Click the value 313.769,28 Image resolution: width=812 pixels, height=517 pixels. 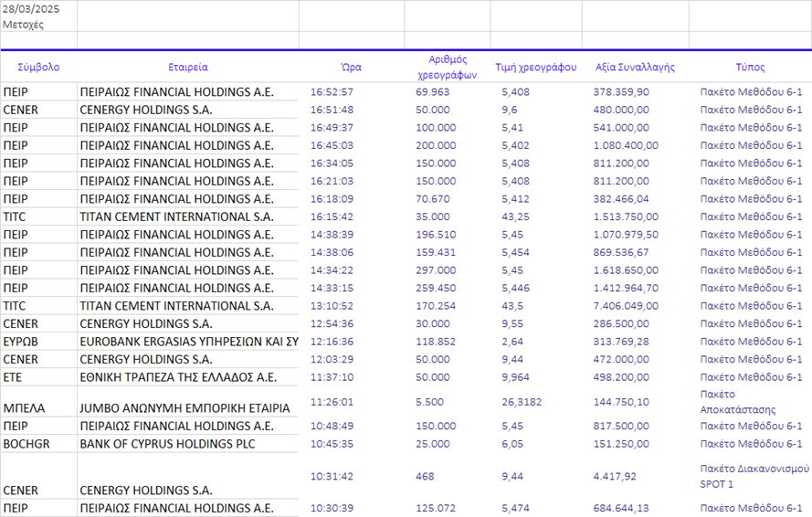(x=621, y=342)
